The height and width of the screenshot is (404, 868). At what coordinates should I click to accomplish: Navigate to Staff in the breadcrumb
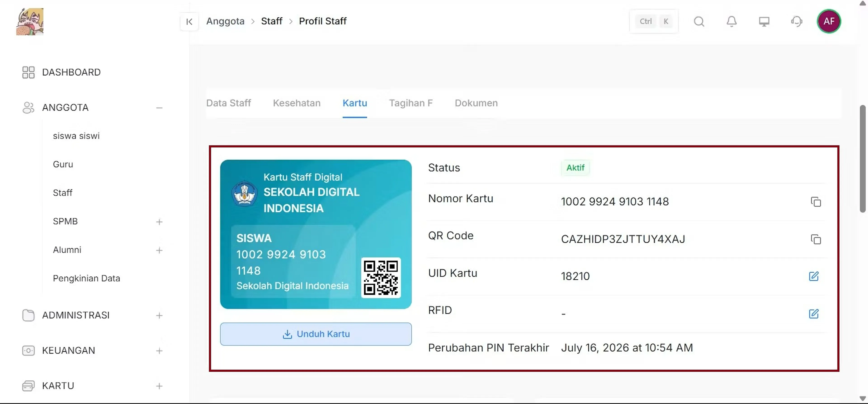click(271, 21)
